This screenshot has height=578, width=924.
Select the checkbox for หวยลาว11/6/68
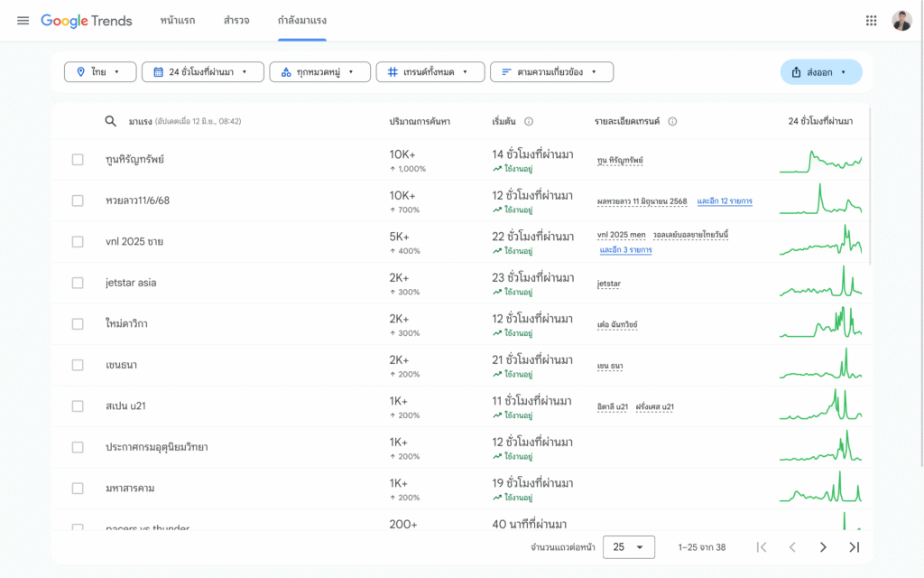78,200
